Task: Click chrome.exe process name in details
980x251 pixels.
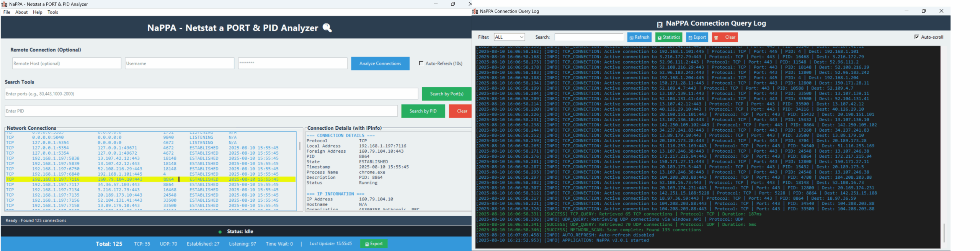Action: pyautogui.click(x=372, y=172)
